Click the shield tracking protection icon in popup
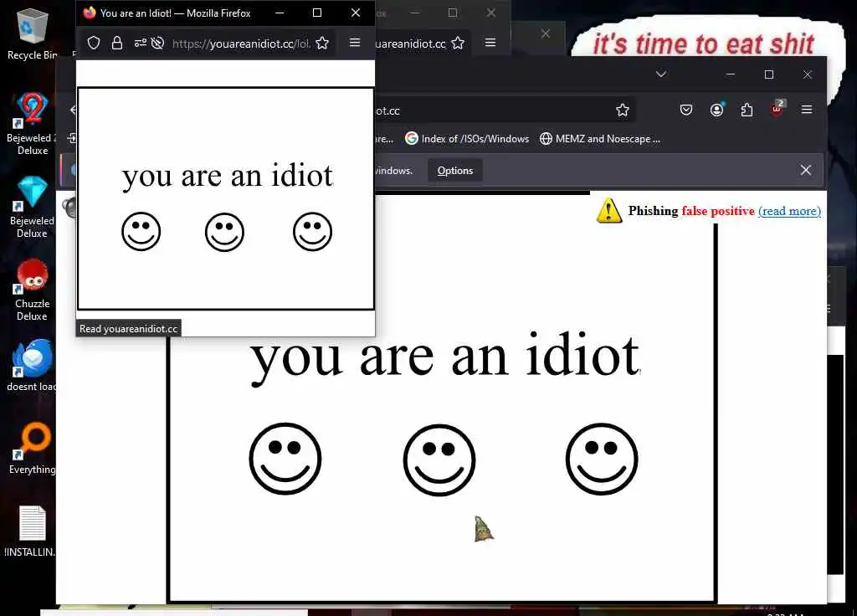This screenshot has height=616, width=857. [x=94, y=44]
